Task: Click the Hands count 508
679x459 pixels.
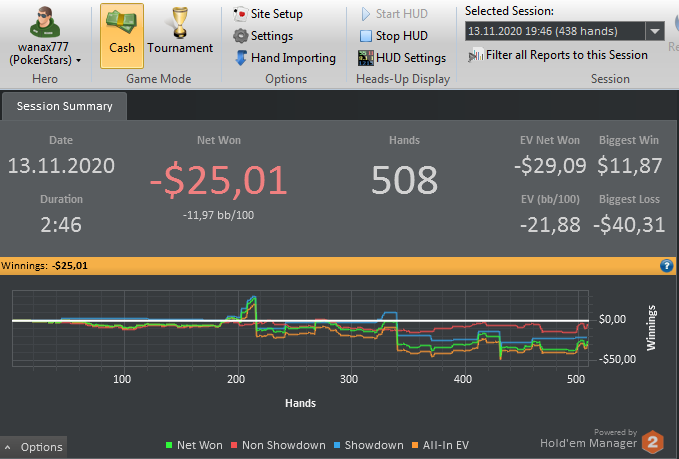Action: tap(404, 180)
